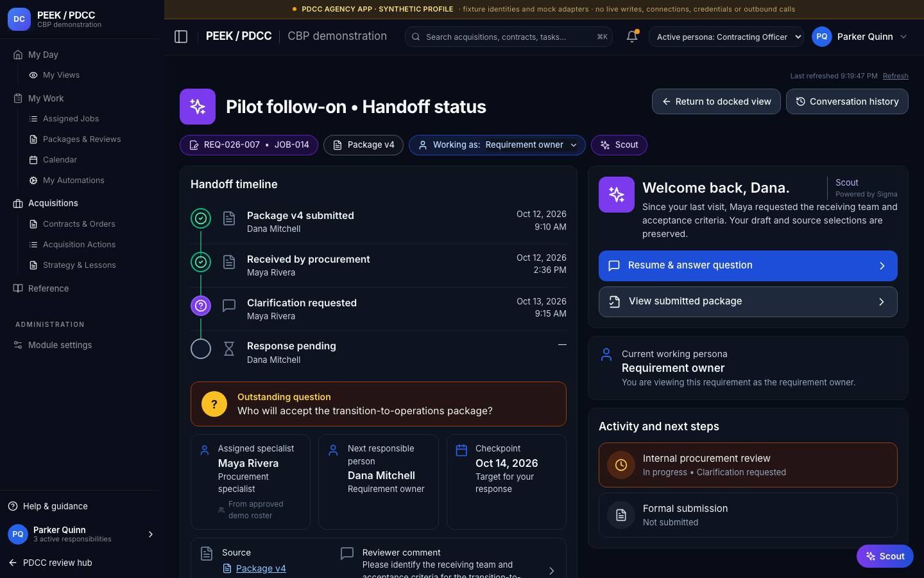Viewport: 924px width, 578px height.
Task: Click the Received by procurement checkmark marker
Action: tap(201, 262)
